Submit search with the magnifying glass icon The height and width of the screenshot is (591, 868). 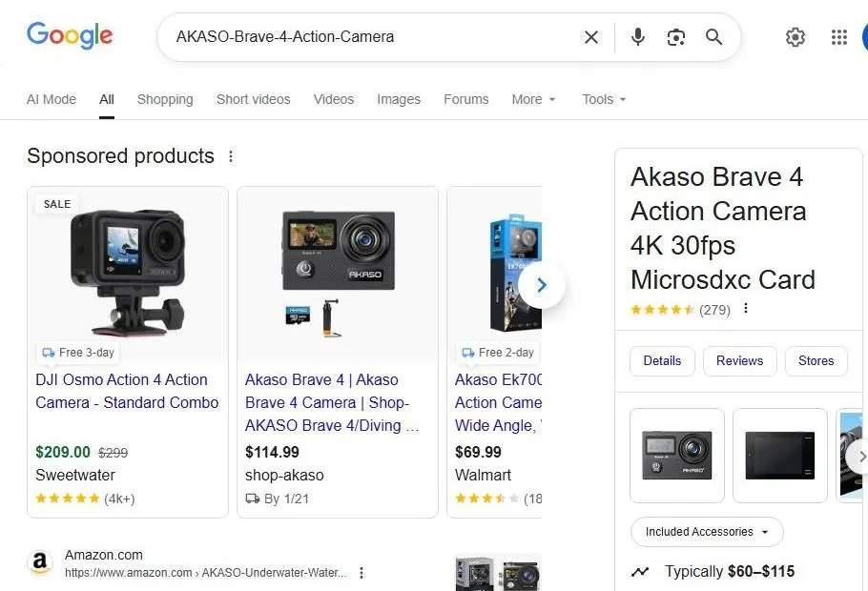tap(713, 37)
